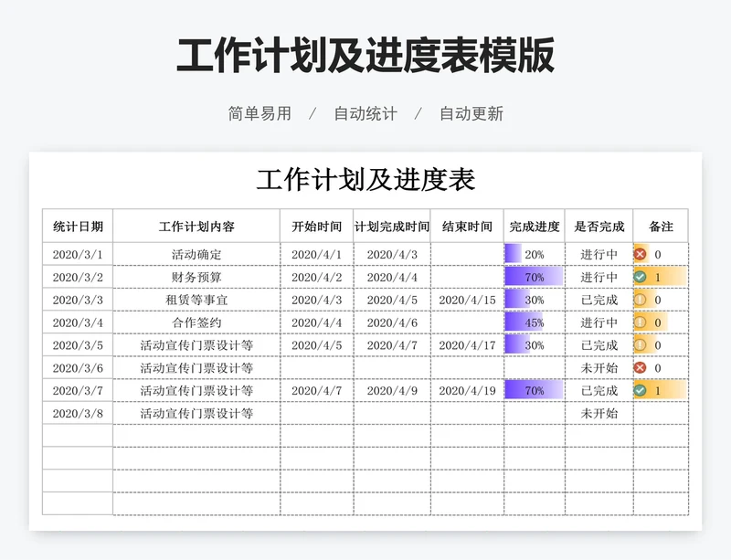The height and width of the screenshot is (560, 731).
Task: Select the planned completion 2020/4/6 for 合作签约
Action: pyautogui.click(x=392, y=322)
